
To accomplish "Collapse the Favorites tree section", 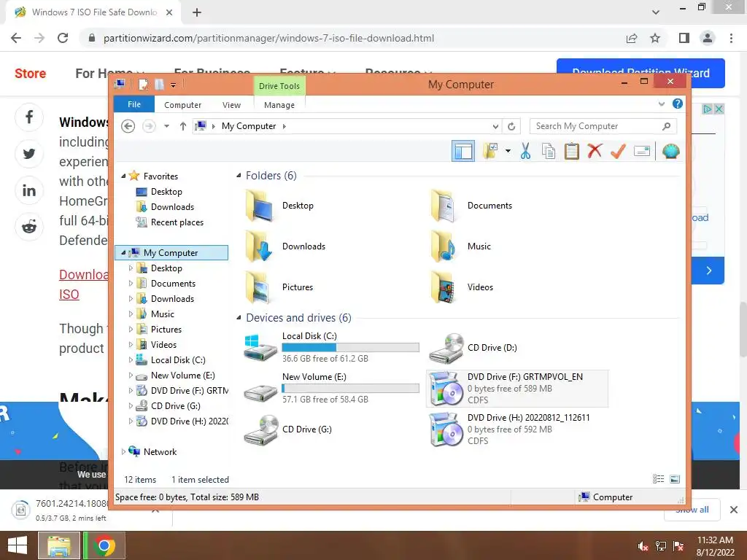I will pyautogui.click(x=123, y=176).
